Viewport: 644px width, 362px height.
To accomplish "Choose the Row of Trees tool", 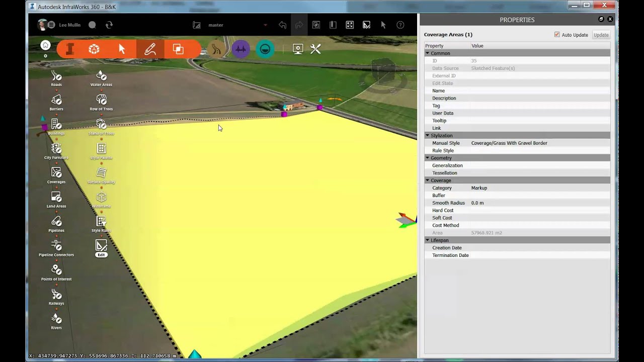I will 101,100.
